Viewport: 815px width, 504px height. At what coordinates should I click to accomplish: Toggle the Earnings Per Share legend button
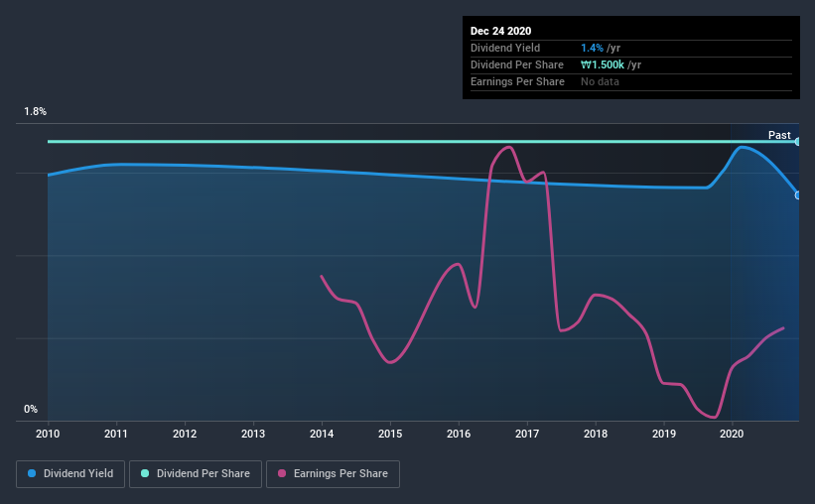click(x=333, y=474)
